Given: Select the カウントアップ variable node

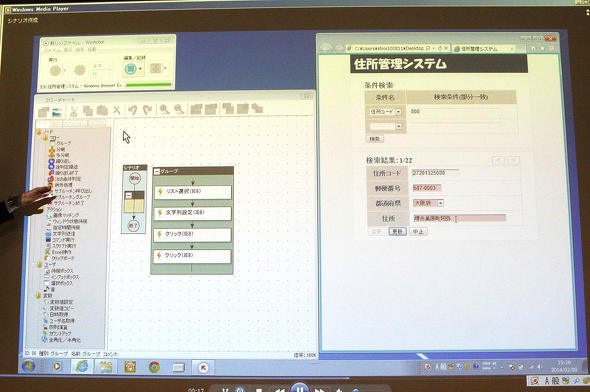Looking at the screenshot, I should click(x=57, y=333).
